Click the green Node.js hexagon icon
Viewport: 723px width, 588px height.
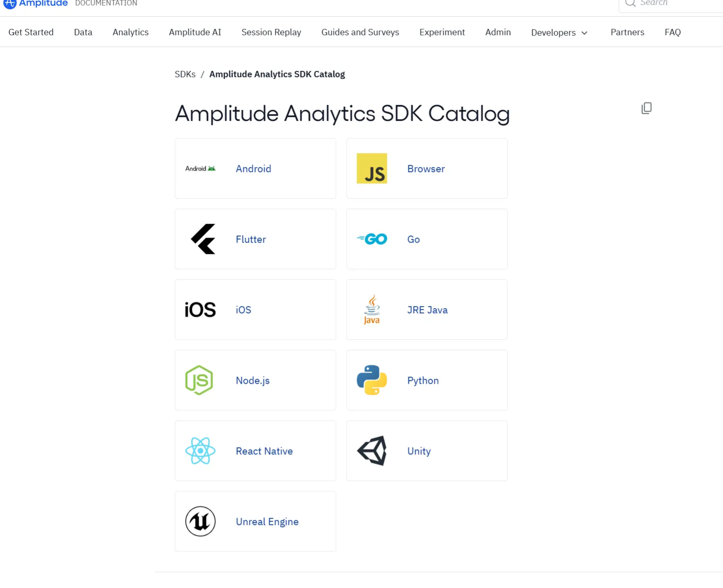pos(199,380)
